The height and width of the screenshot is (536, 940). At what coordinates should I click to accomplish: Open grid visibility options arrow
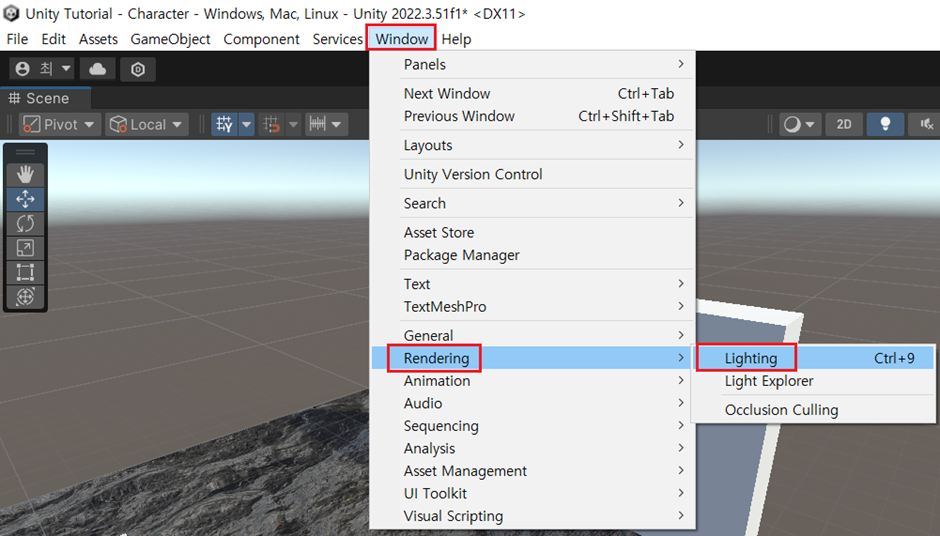tap(246, 125)
